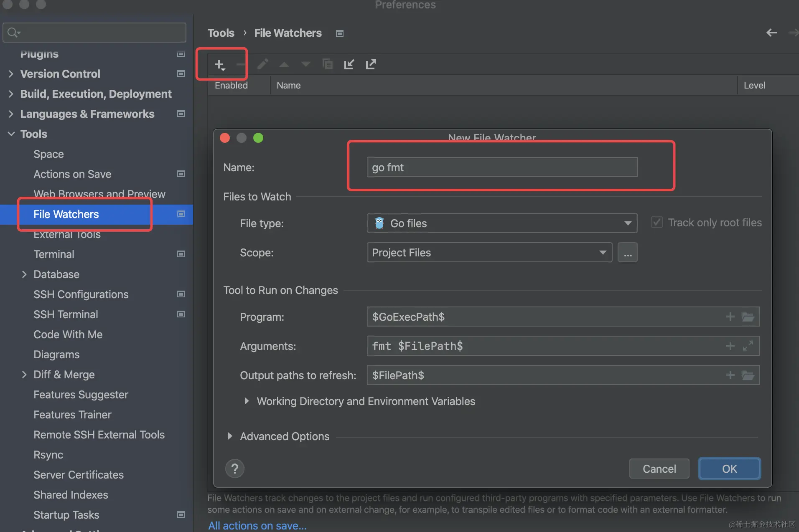799x532 pixels.
Task: Click the Name field containing go fmt
Action: [502, 167]
